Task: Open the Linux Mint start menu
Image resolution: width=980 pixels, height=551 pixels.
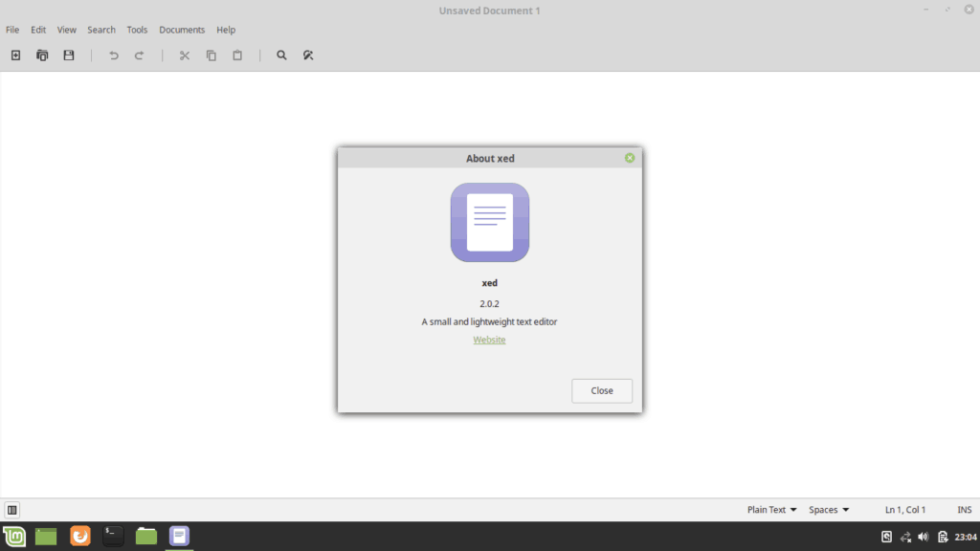Action: [14, 536]
